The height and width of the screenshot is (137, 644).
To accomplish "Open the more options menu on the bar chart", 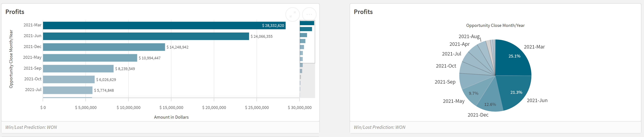I will coord(309,14).
